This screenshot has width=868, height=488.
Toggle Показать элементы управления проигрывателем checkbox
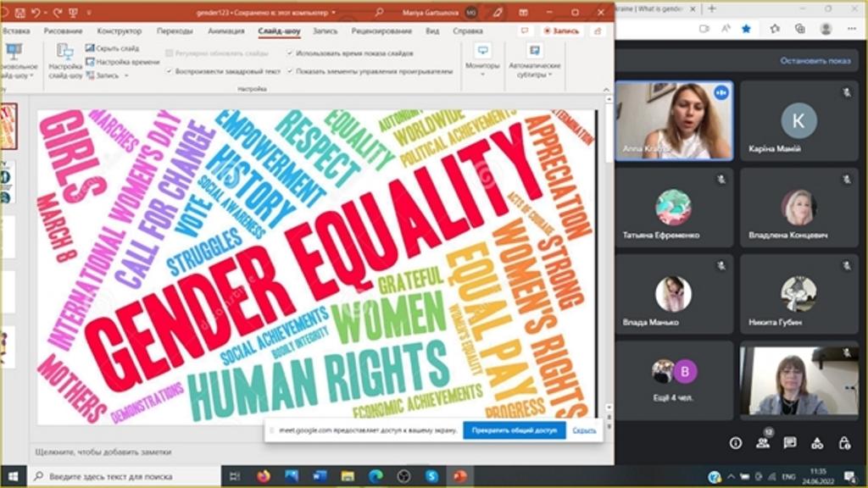click(x=290, y=71)
